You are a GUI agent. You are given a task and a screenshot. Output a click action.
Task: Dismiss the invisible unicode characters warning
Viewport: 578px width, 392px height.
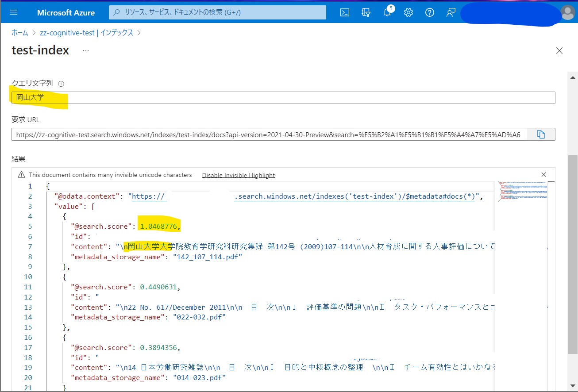coord(544,175)
